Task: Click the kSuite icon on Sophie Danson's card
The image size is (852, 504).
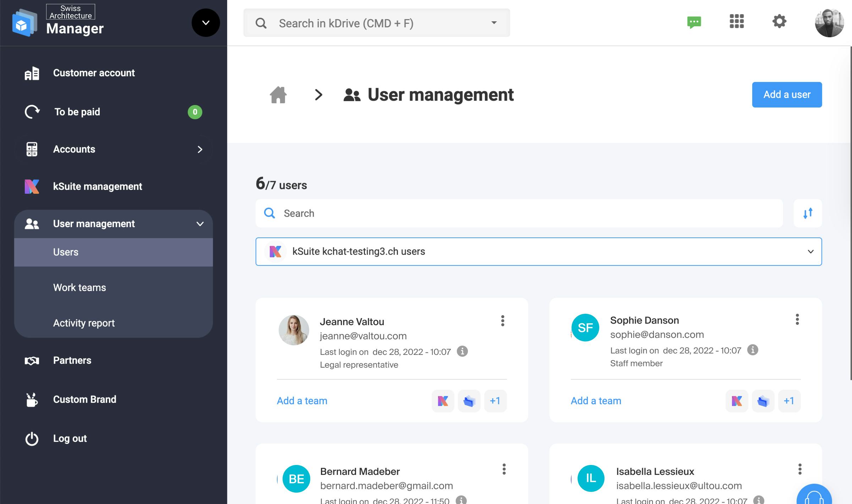Action: pos(737,401)
